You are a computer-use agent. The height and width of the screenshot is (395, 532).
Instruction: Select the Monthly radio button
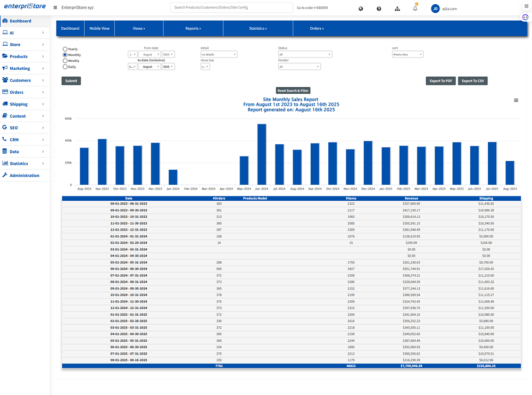[65, 55]
